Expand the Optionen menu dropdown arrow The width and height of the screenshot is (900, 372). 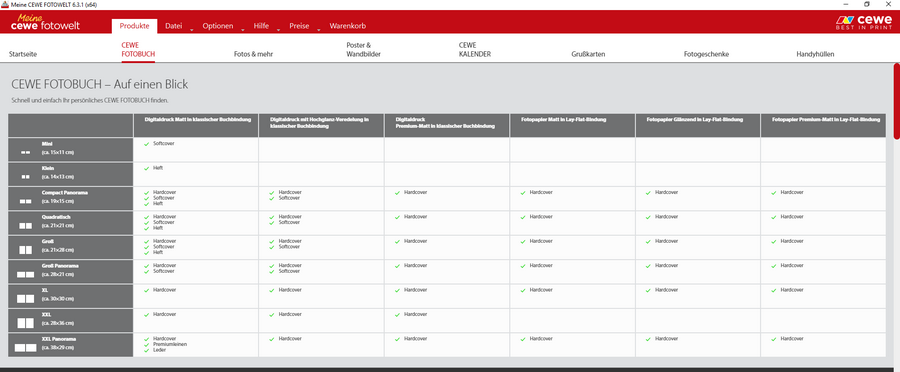pos(243,29)
